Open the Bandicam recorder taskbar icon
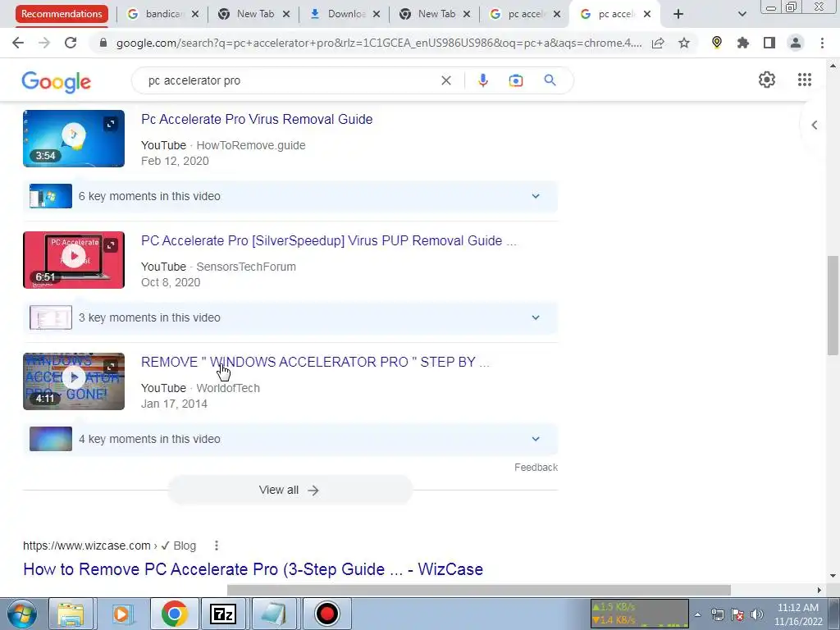840x630 pixels. click(x=326, y=614)
